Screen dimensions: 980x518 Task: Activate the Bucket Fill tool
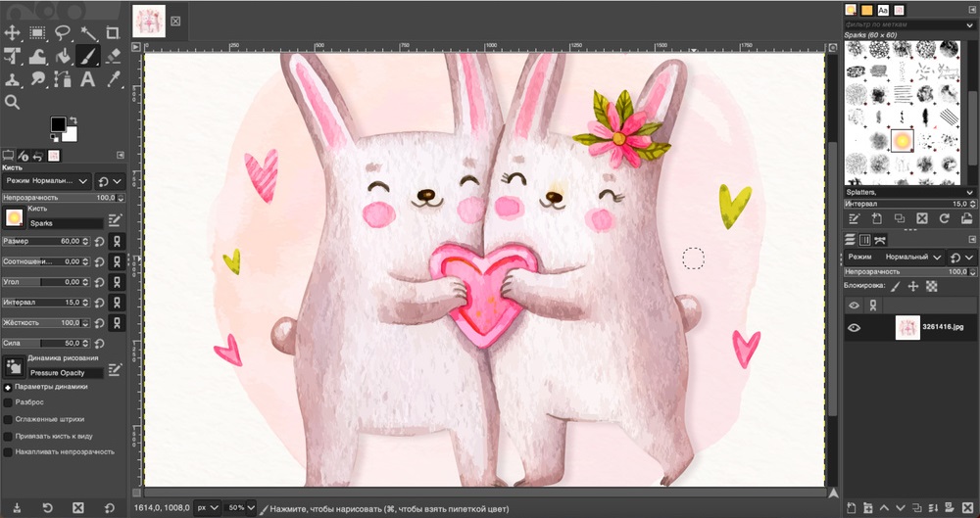tap(63, 57)
